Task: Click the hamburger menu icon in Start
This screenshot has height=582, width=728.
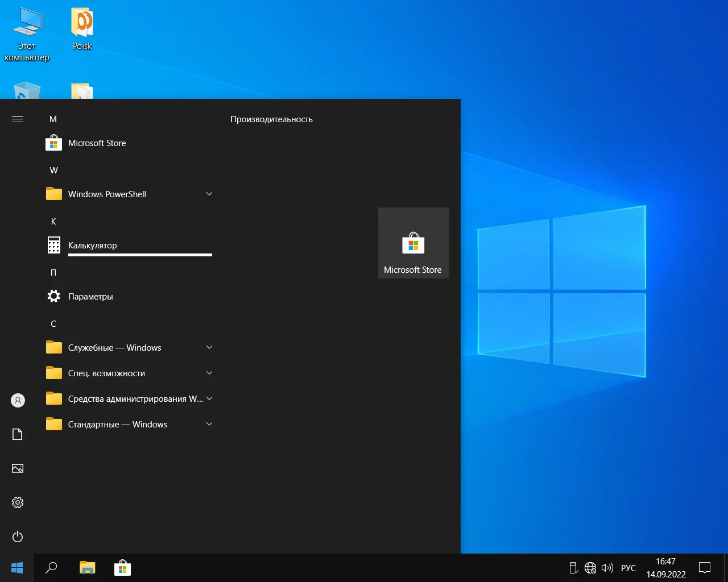Action: (x=18, y=119)
